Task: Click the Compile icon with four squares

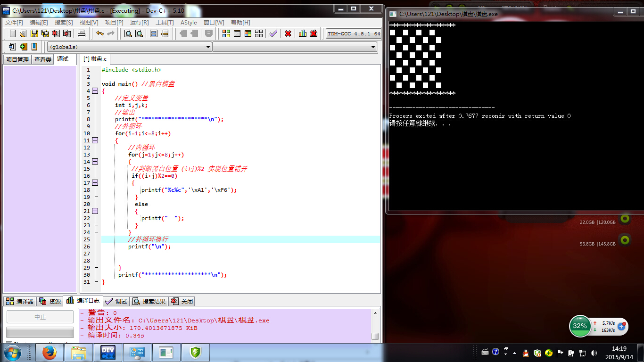Action: (226, 33)
